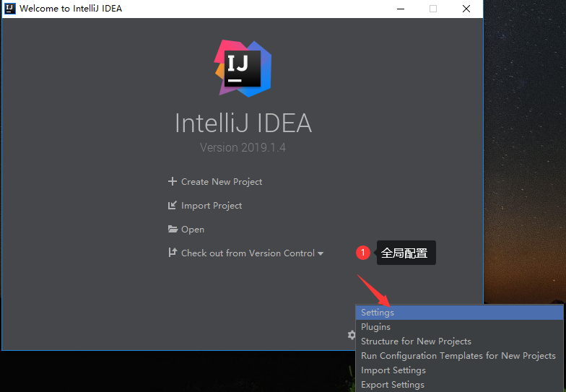The height and width of the screenshot is (392, 566).
Task: Select Run Configuration Templates for New Projects
Action: [458, 356]
